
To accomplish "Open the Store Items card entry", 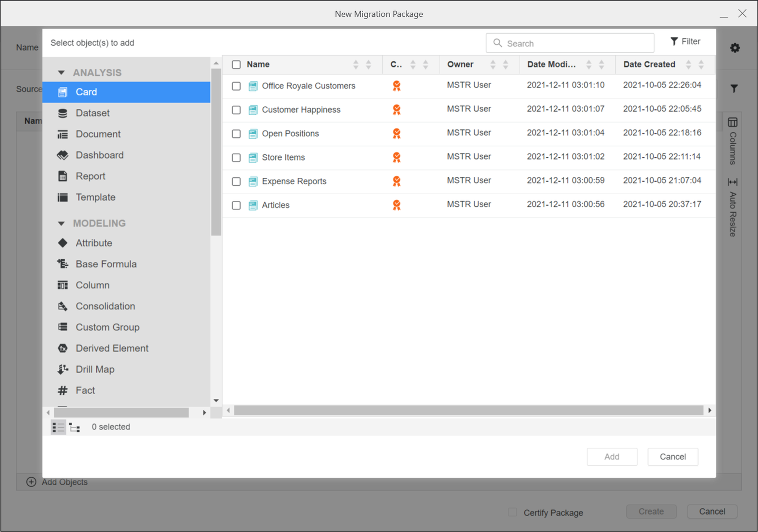I will point(283,157).
